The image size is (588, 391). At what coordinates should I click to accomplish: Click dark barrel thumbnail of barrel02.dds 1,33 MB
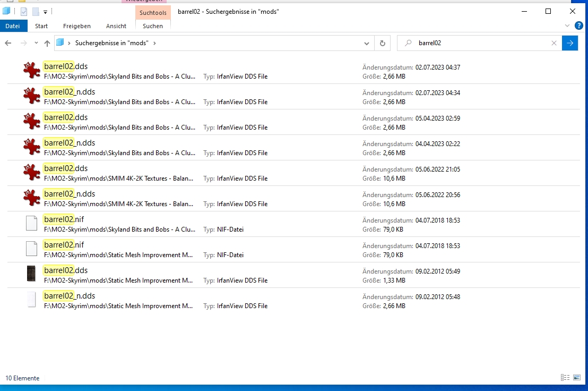(x=31, y=274)
